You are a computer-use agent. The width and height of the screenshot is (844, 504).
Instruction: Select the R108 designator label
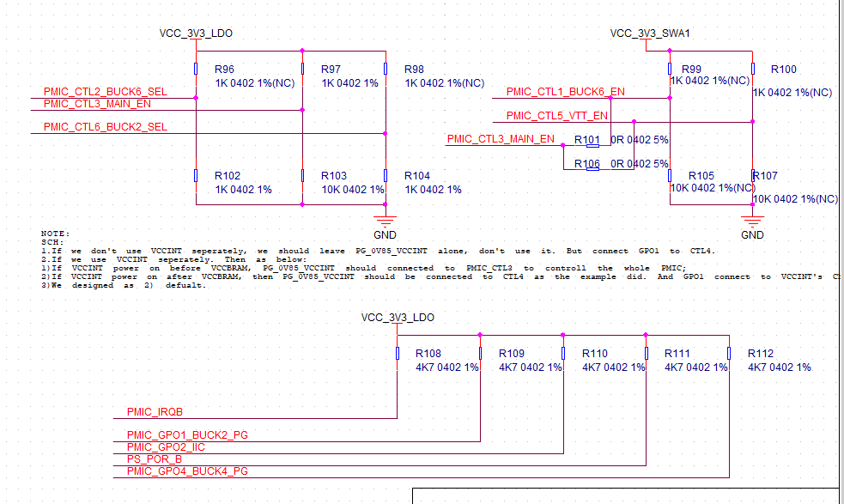tap(428, 354)
